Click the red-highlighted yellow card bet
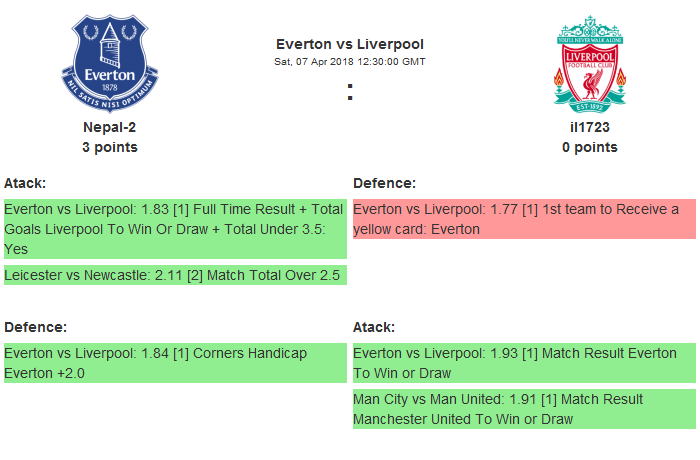This screenshot has width=700, height=460. tap(524, 219)
